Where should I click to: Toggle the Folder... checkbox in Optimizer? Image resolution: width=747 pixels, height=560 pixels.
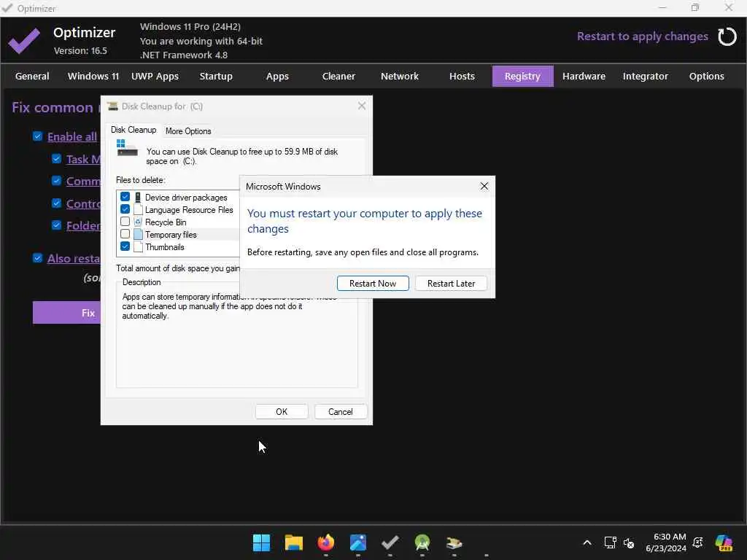tap(56, 225)
